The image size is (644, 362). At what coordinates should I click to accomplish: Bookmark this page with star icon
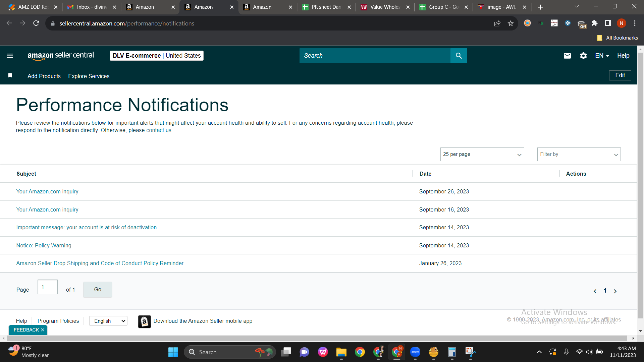tap(511, 23)
